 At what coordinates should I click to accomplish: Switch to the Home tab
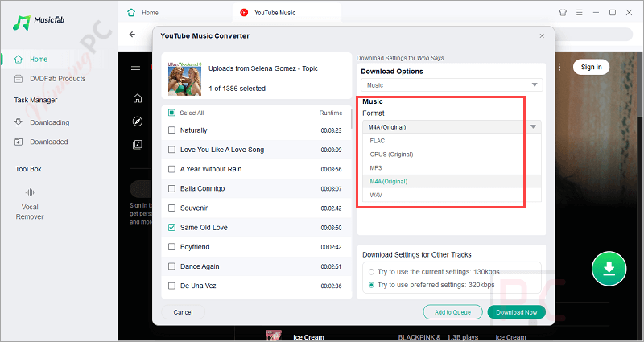click(142, 13)
